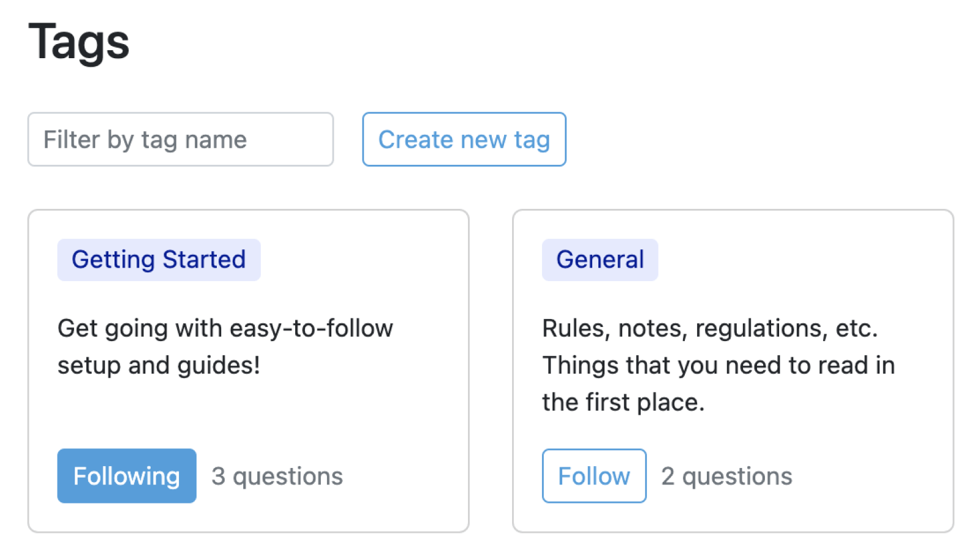Open the Getting Started tag
980x550 pixels.
click(x=159, y=260)
